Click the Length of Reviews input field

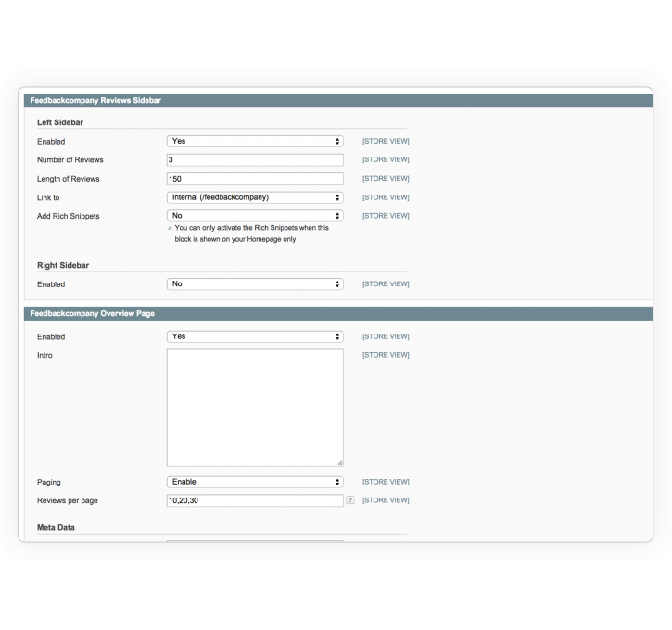click(255, 179)
